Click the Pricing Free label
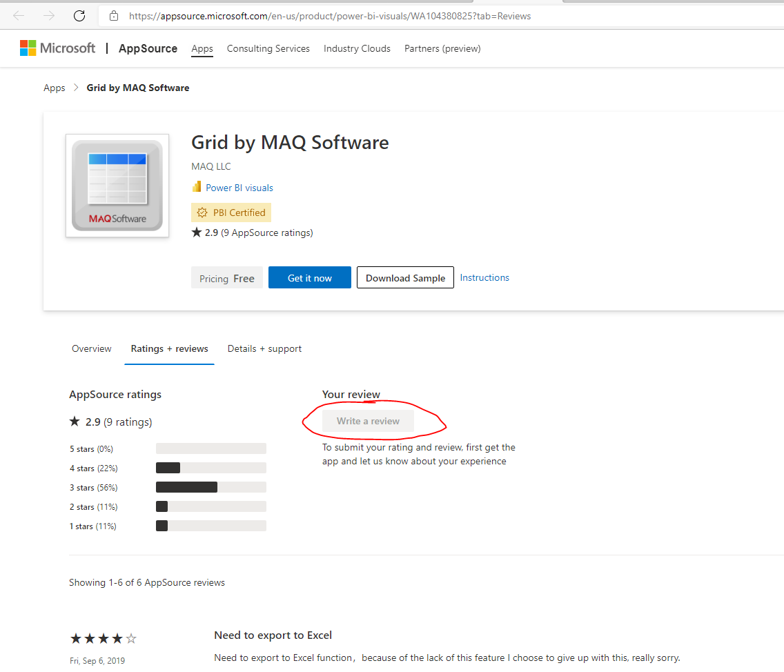Viewport: 784px width, 672px height. pyautogui.click(x=227, y=278)
